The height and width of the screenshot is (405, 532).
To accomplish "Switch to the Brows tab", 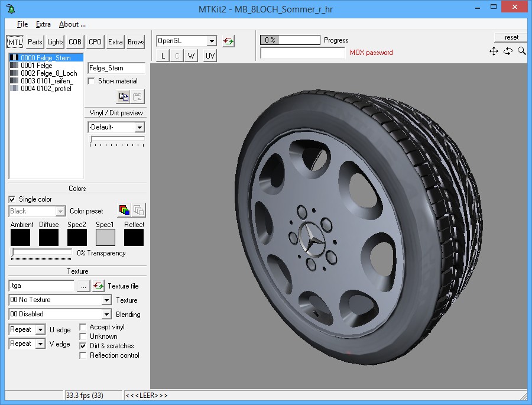I will coord(136,42).
